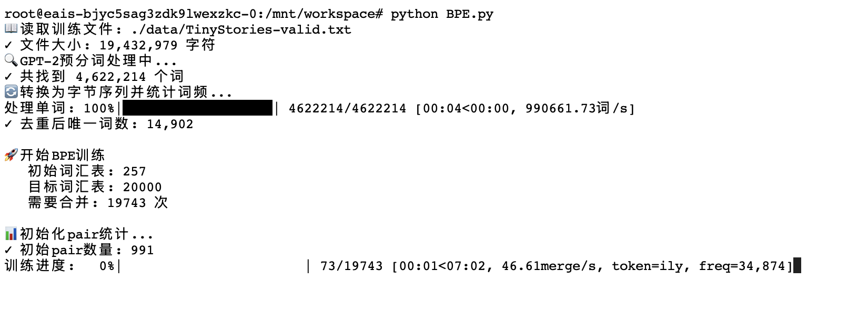
Task: Click the rocket emoji beside BPE训练
Action: [x=11, y=155]
